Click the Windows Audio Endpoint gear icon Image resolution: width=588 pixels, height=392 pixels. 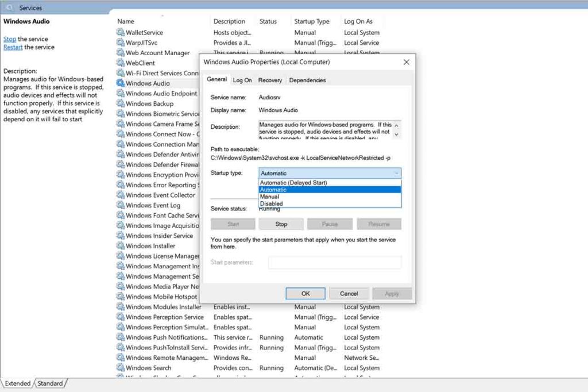point(121,93)
